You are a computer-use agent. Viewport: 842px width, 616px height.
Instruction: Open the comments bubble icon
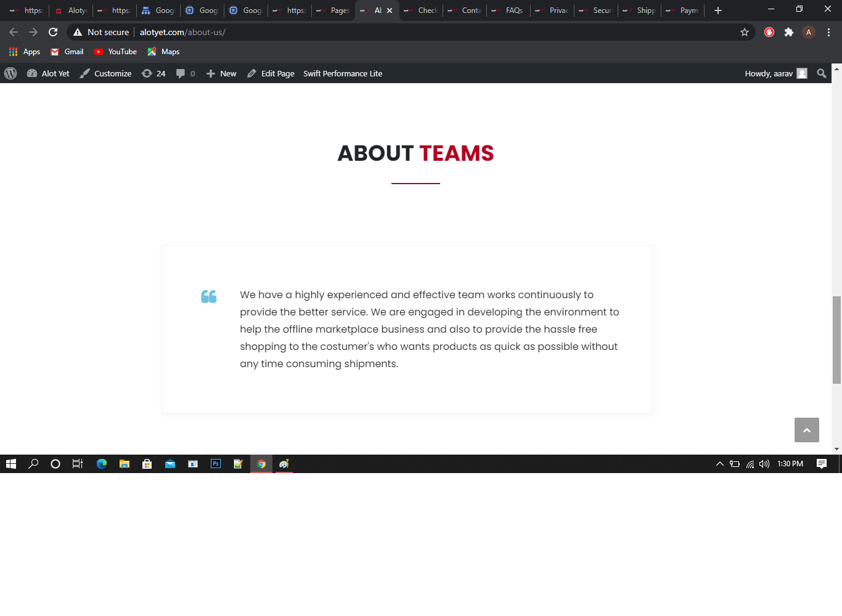tap(185, 73)
